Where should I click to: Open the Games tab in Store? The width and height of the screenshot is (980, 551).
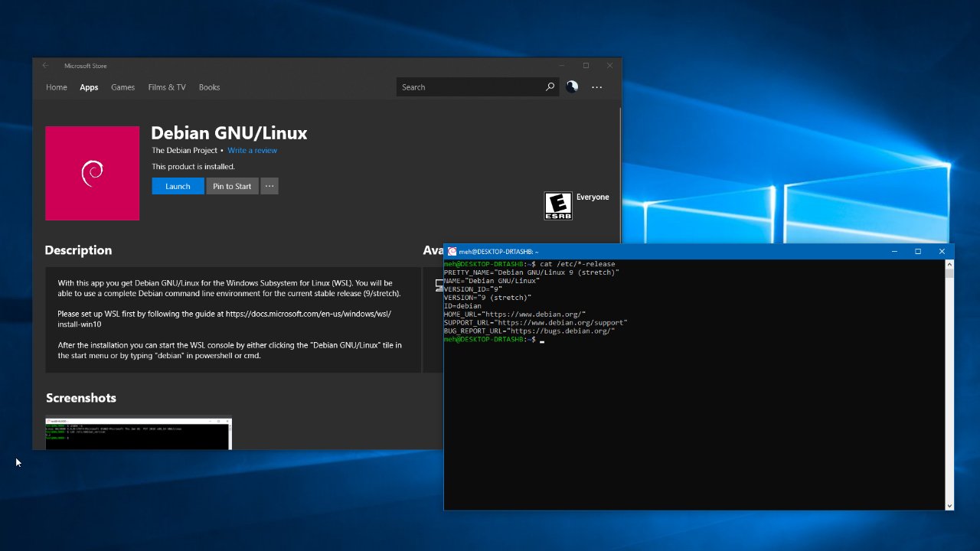[x=122, y=87]
